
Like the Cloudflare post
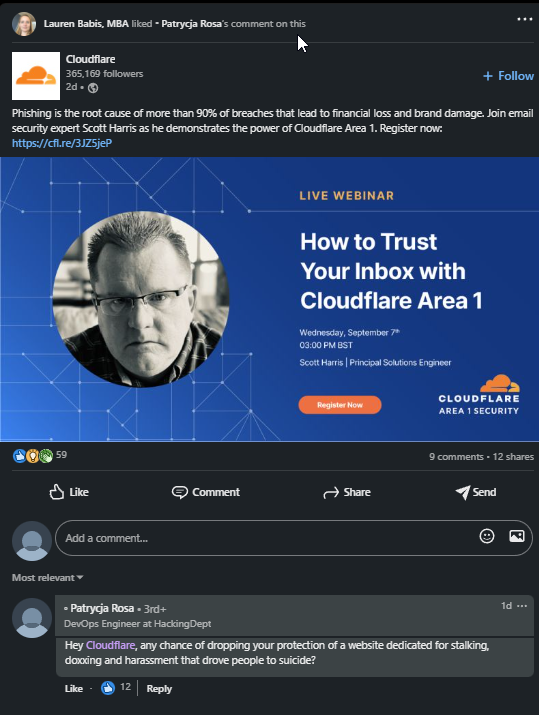click(69, 492)
